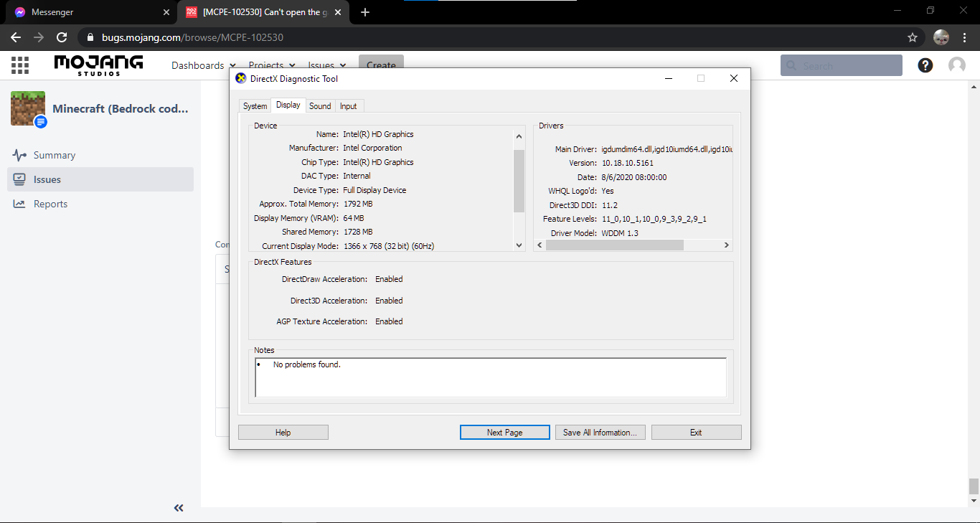Reload the page in Chrome
The width and height of the screenshot is (980, 523).
pyautogui.click(x=62, y=37)
